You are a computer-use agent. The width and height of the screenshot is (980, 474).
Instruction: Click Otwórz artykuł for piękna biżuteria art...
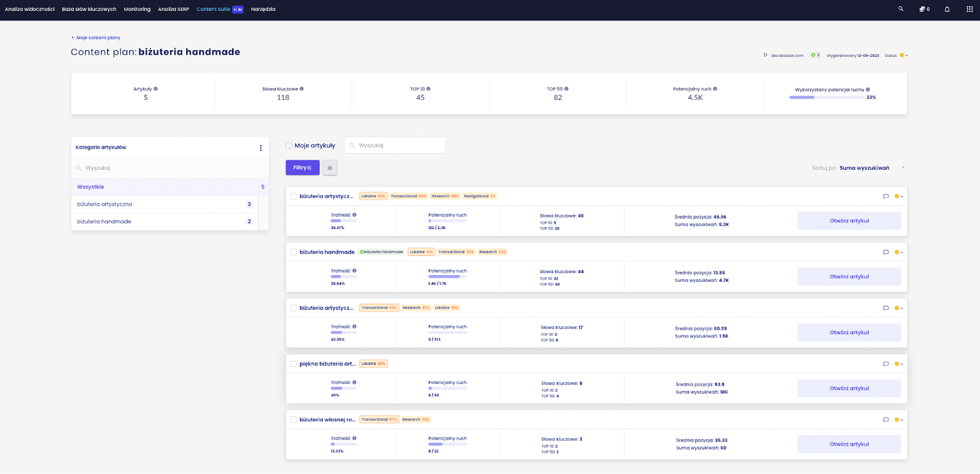coord(849,388)
